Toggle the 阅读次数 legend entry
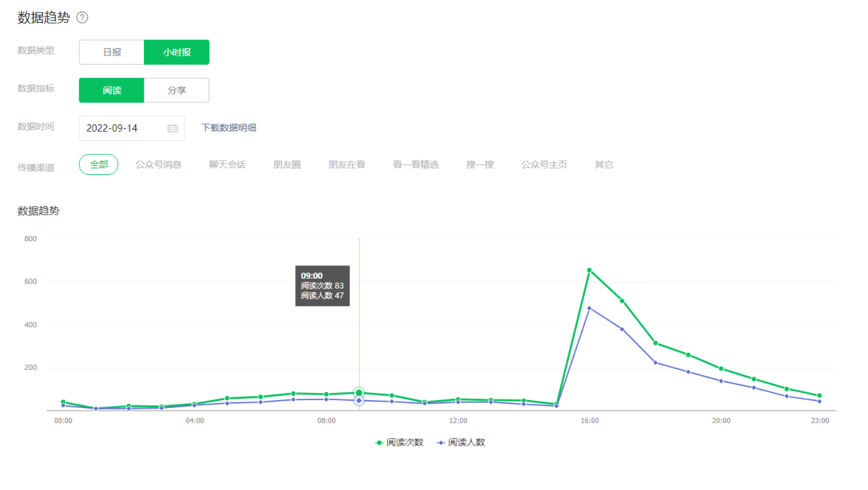 pos(399,443)
